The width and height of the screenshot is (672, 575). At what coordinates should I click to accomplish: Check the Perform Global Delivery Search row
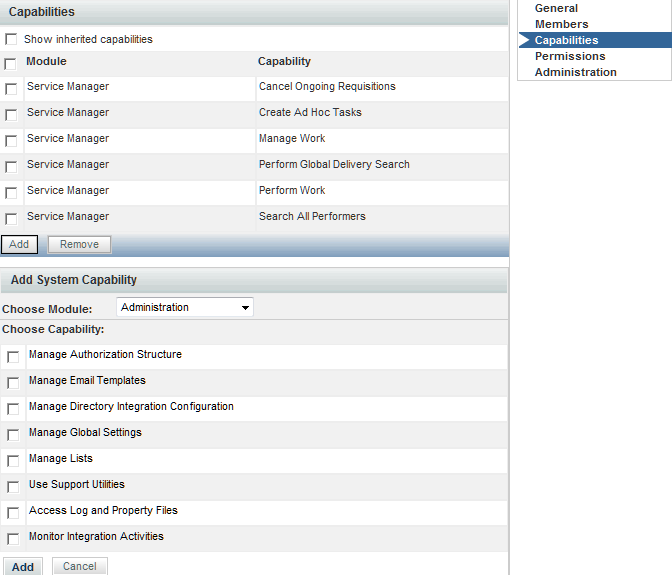pyautogui.click(x=11, y=167)
